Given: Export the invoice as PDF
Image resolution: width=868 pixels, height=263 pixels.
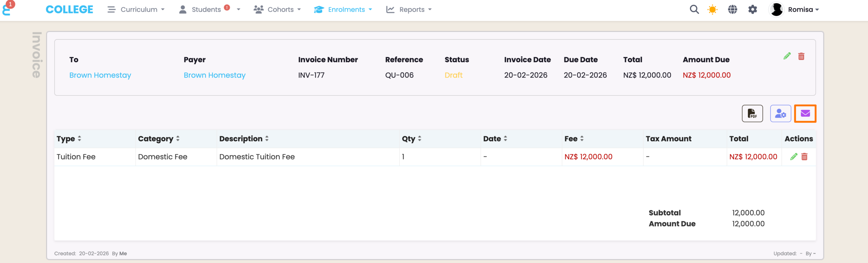Looking at the screenshot, I should click(x=752, y=113).
